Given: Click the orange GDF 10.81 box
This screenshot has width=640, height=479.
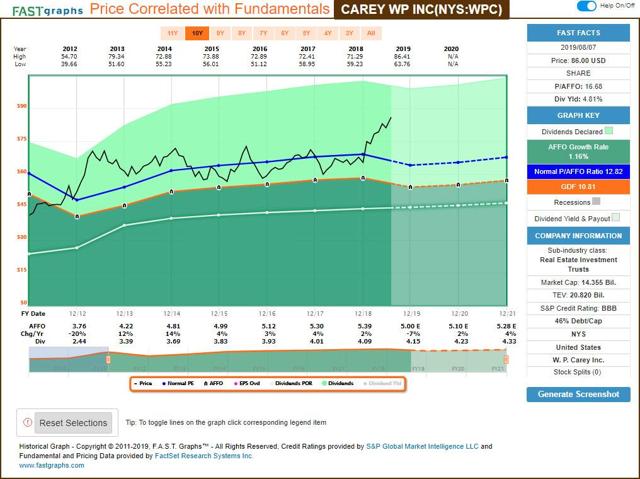Looking at the screenshot, I should 578,187.
